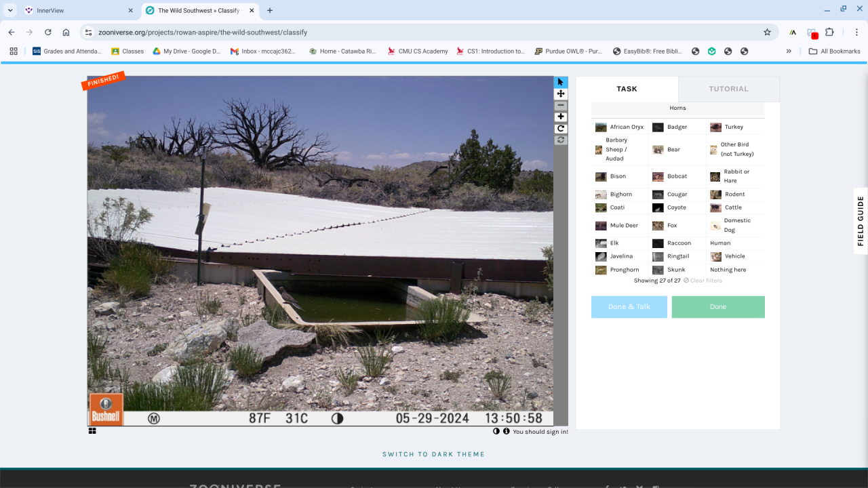
Task: Switch to the TUTORIAL tab
Action: (729, 89)
